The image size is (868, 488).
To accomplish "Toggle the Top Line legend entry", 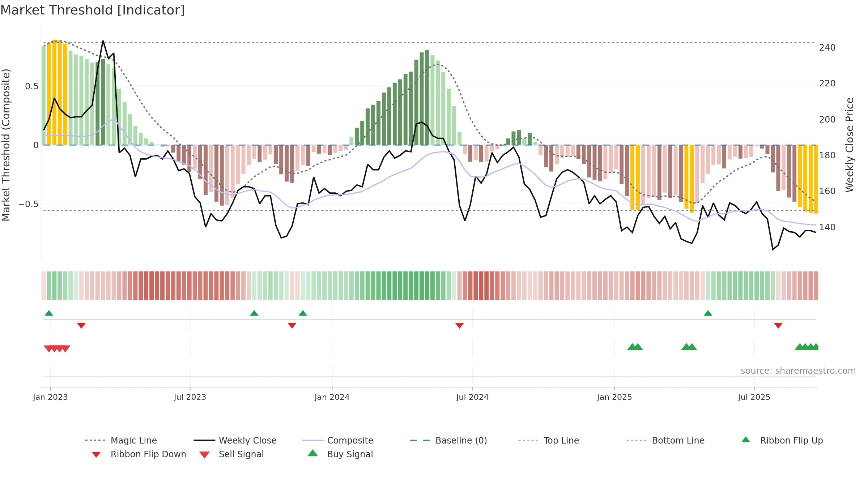I will coord(548,440).
